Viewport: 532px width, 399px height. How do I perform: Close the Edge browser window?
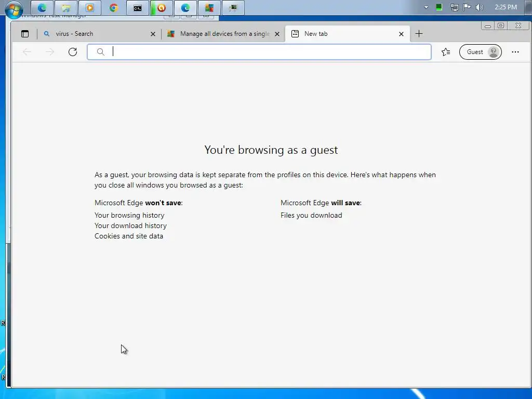(518, 26)
